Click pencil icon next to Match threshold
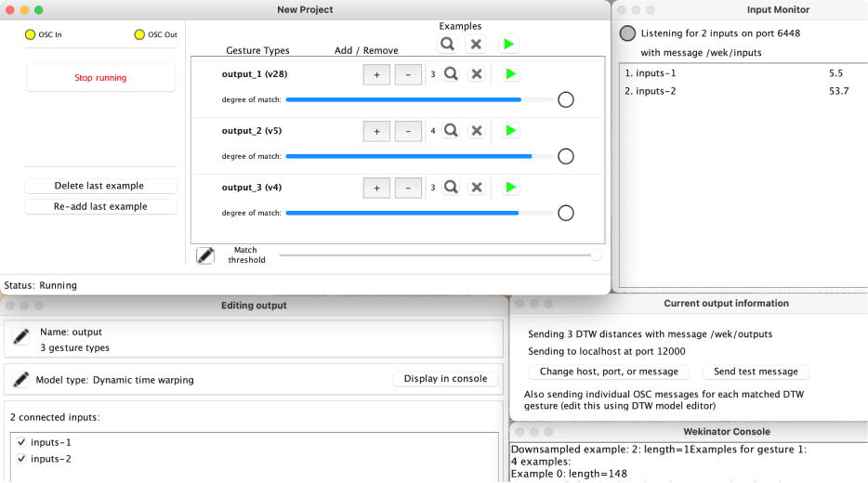868x483 pixels. point(205,255)
